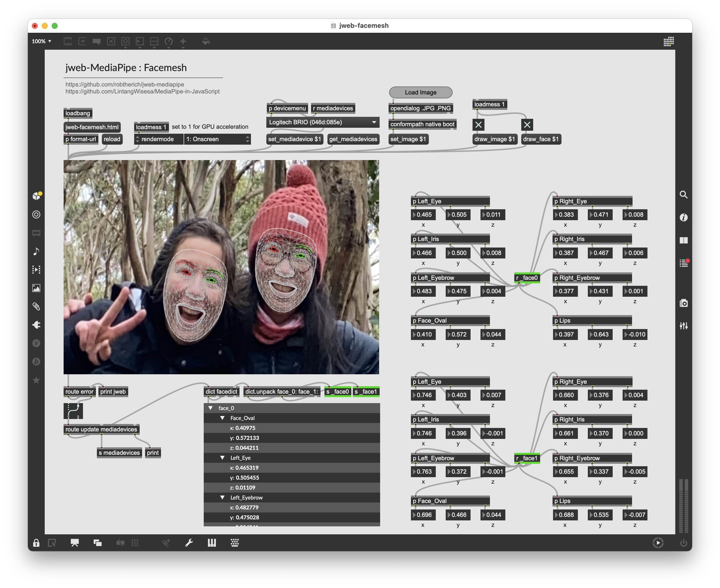
Task: Open the inspector info icon
Action: [683, 217]
